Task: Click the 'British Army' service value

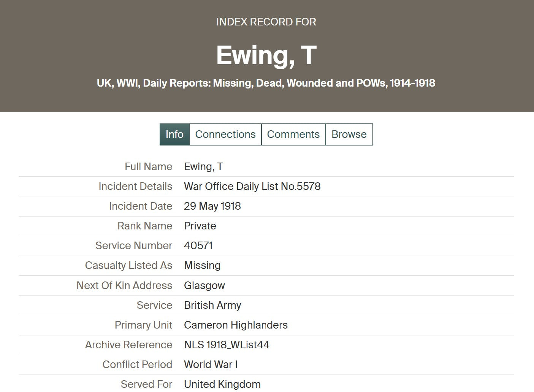Action: pos(212,305)
